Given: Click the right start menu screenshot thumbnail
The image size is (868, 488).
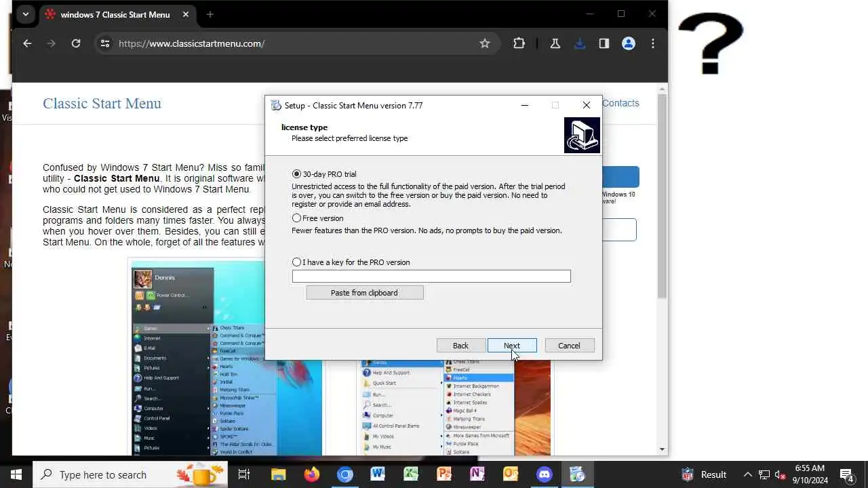Looking at the screenshot, I should [454, 407].
